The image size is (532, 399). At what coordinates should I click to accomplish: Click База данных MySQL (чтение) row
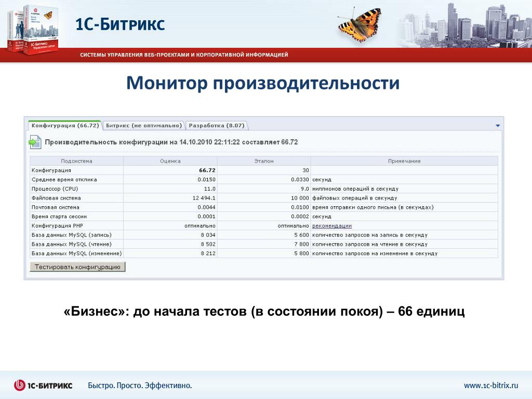click(264, 244)
